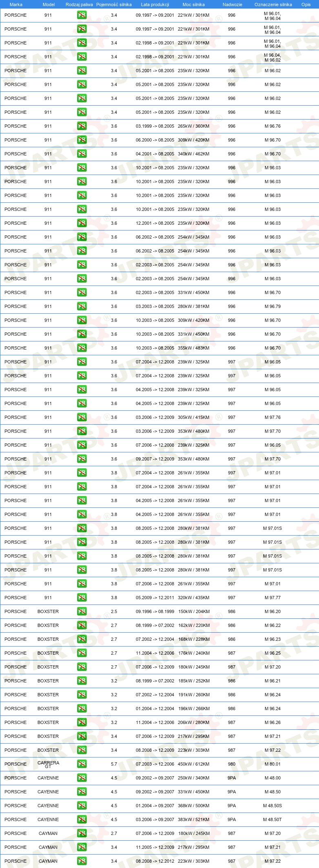This screenshot has width=319, height=868.
Task: Click the Pojemność silnika column header
Action: point(114,4)
